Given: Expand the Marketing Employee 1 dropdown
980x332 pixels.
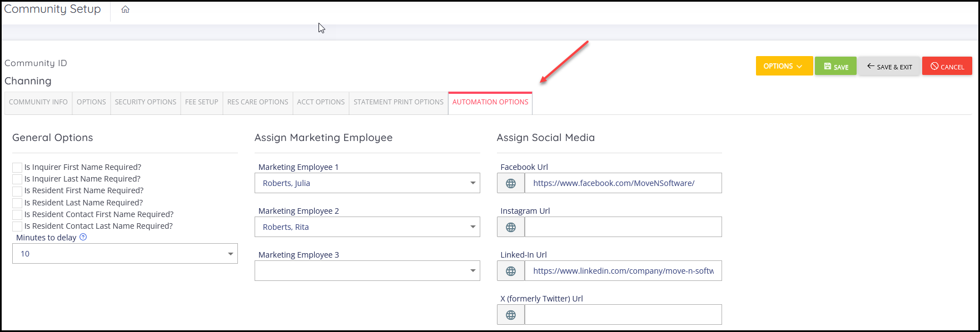Looking at the screenshot, I should pos(367,183).
